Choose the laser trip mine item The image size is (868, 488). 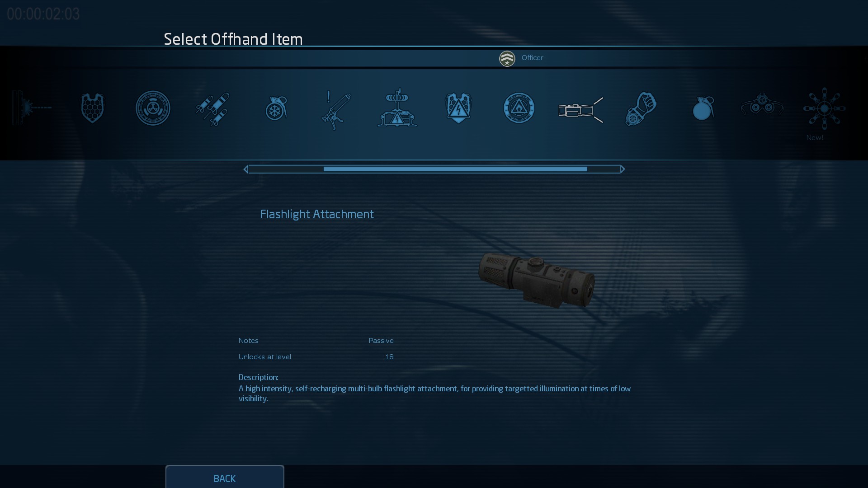[32, 108]
